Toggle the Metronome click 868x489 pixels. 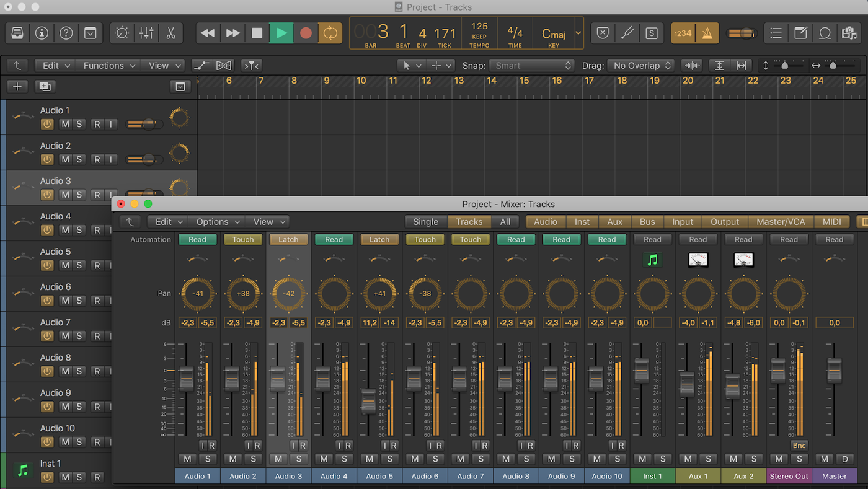707,33
